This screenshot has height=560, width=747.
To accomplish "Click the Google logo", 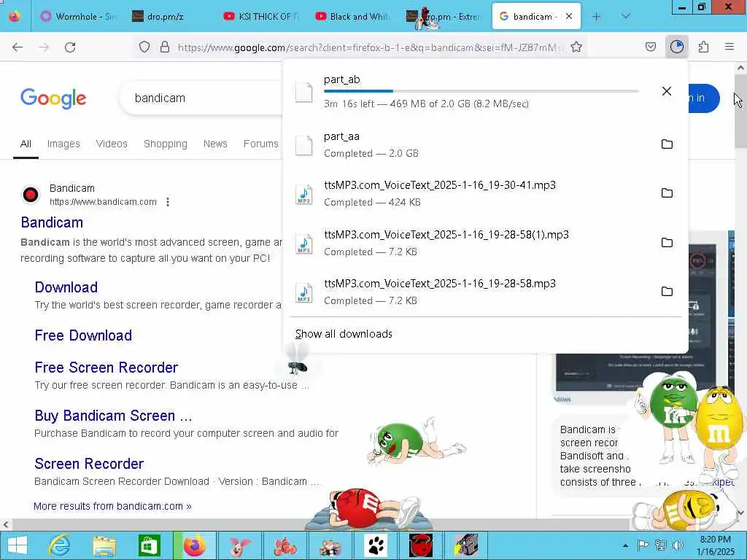I will click(53, 98).
